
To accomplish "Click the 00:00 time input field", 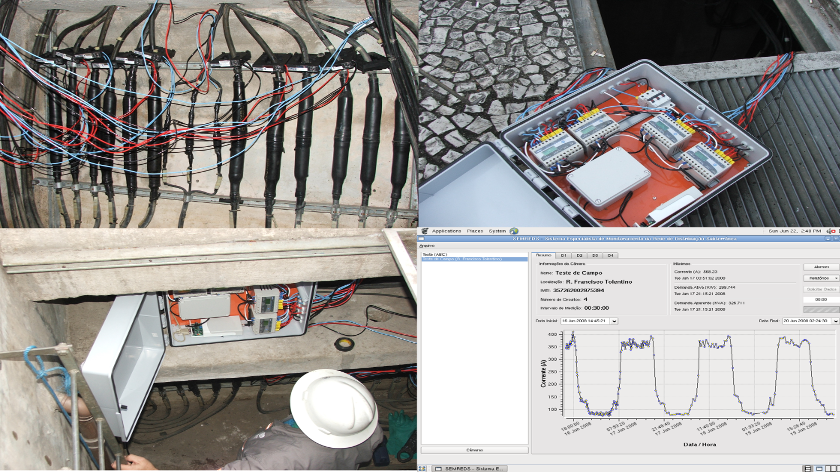I will coord(820,299).
